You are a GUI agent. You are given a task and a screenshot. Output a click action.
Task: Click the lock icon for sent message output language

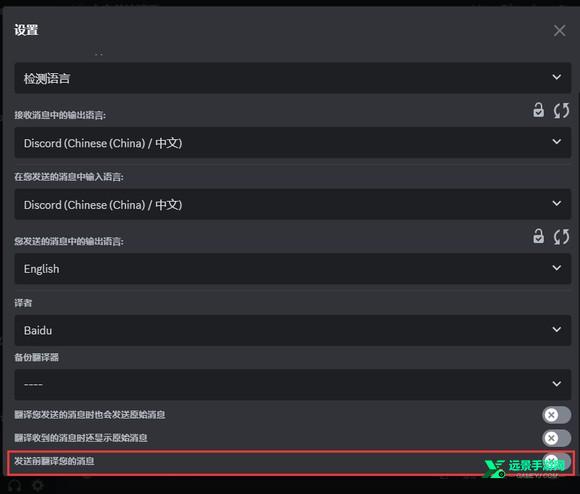click(539, 236)
